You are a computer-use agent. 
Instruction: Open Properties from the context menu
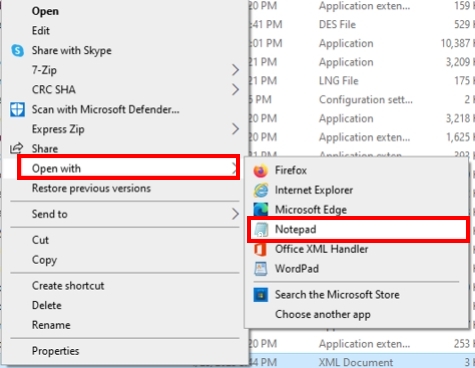click(55, 351)
